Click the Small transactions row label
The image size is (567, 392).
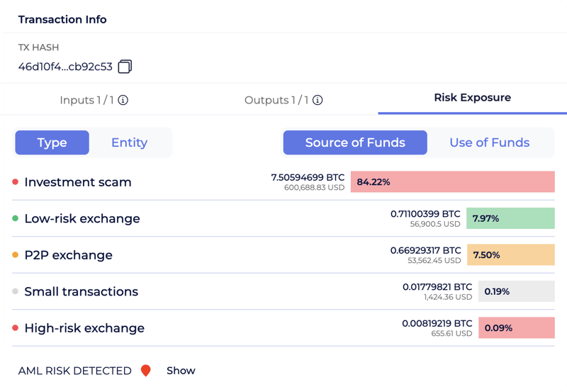pyautogui.click(x=82, y=291)
